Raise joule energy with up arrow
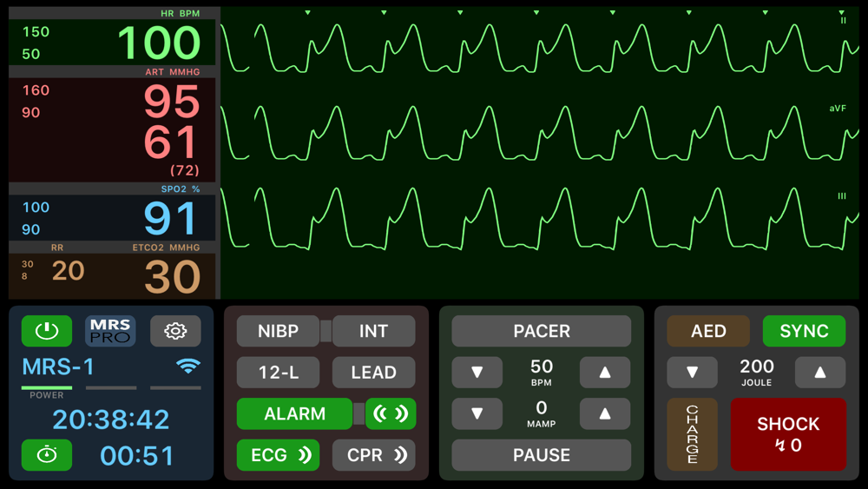This screenshot has height=489, width=868. point(820,372)
